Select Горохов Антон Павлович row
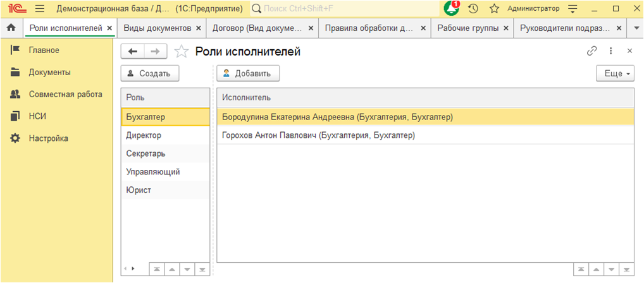644x283 pixels. coord(318,135)
